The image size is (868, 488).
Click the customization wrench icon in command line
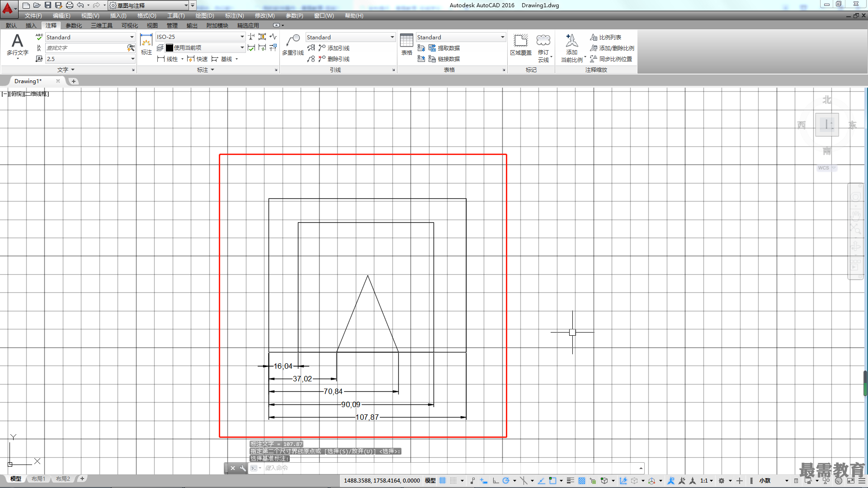point(243,468)
